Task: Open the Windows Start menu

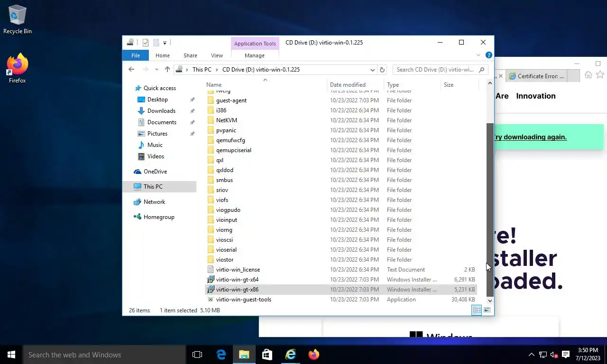Action: coord(11,355)
